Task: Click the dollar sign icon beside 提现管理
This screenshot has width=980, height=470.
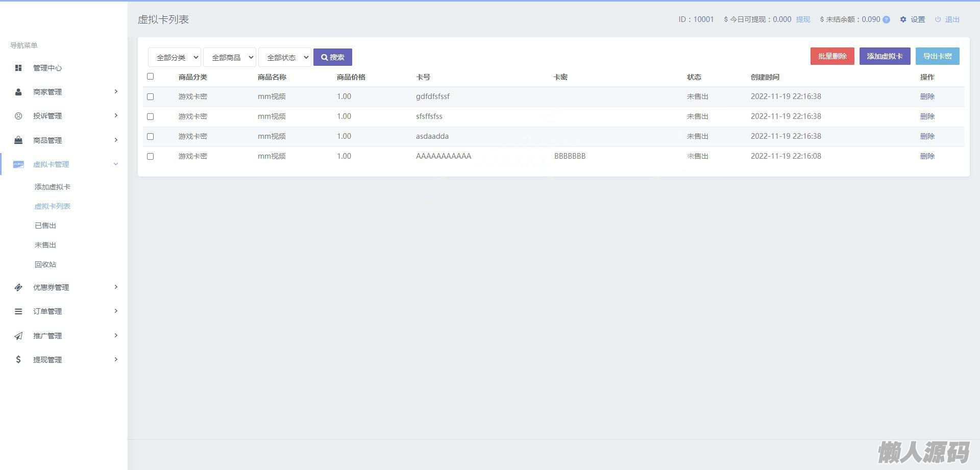Action: [x=18, y=360]
